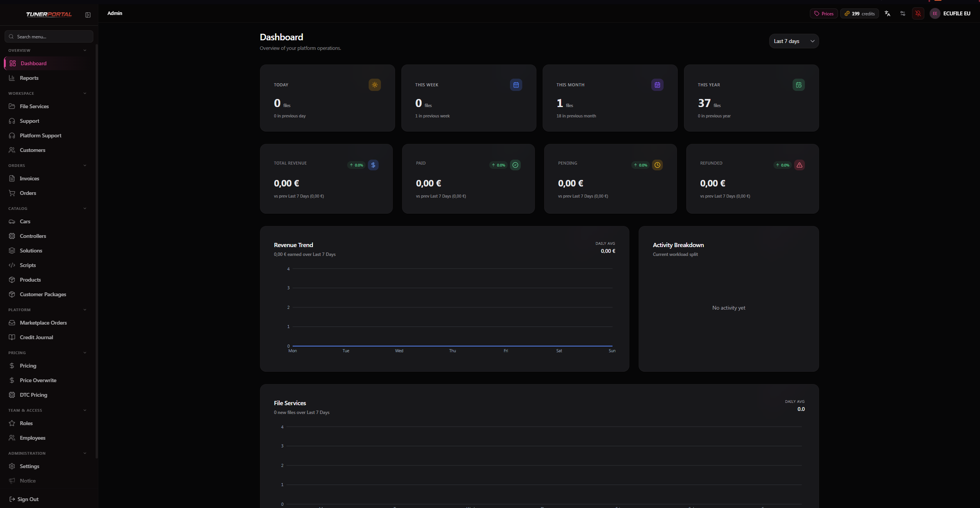The height and width of the screenshot is (508, 980).
Task: Click the This Year calendar-clock icon
Action: tap(799, 85)
